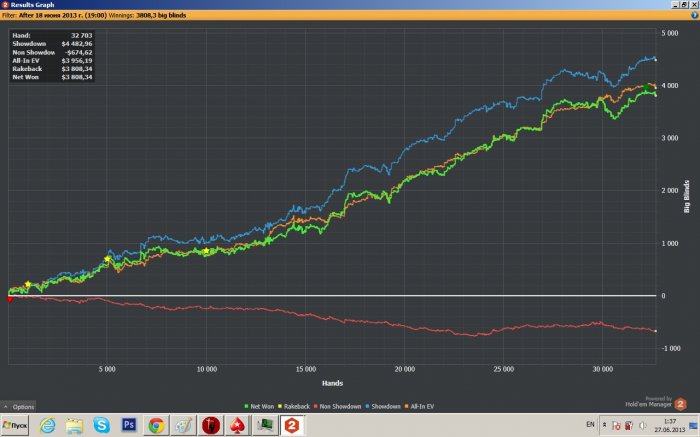Toggle the Net Won legend entry
The height and width of the screenshot is (437, 700).
(x=259, y=407)
